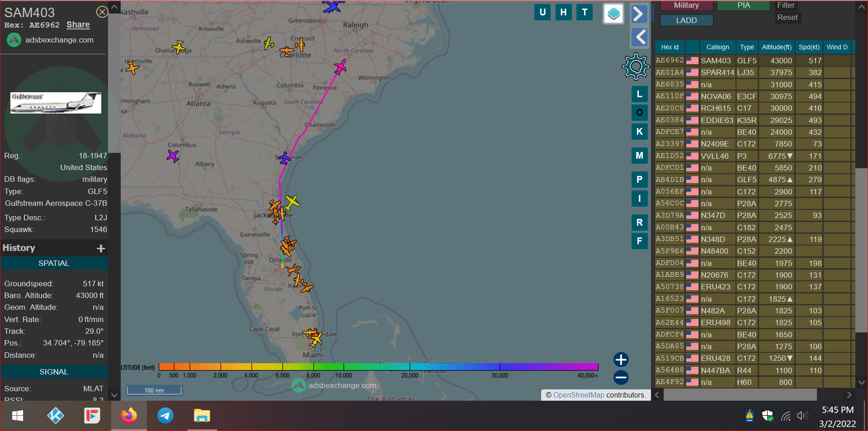868x431 pixels.
Task: Click the magenta aircraft icon near Wilmington
Action: click(340, 67)
